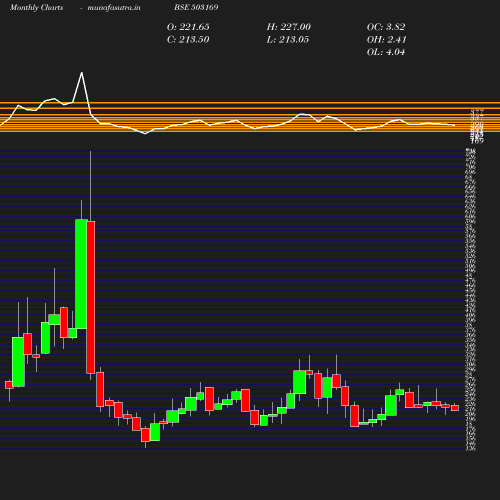
Task: Click the 'BSE 503169' ticker label
Action: tap(196, 7)
